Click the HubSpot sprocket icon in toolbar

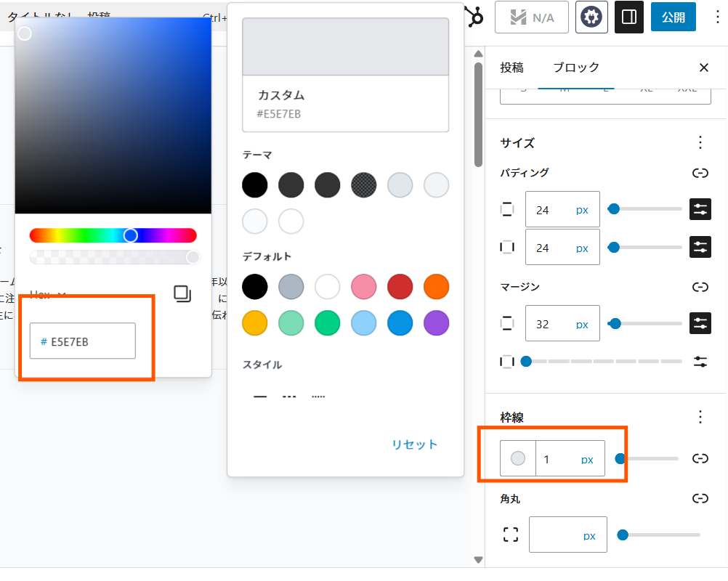click(x=475, y=17)
